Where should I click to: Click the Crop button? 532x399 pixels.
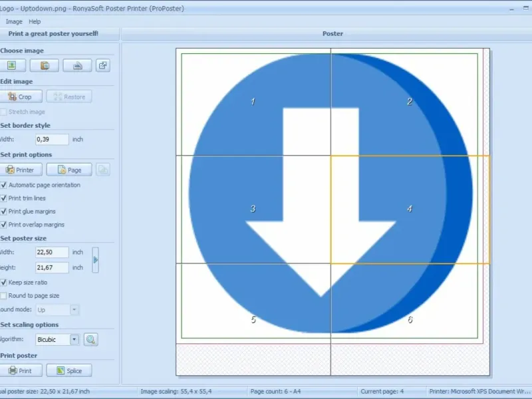(21, 96)
